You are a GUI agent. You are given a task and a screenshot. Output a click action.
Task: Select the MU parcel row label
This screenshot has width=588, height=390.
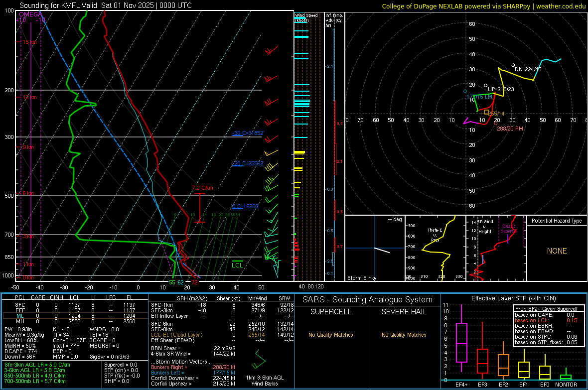click(x=20, y=321)
